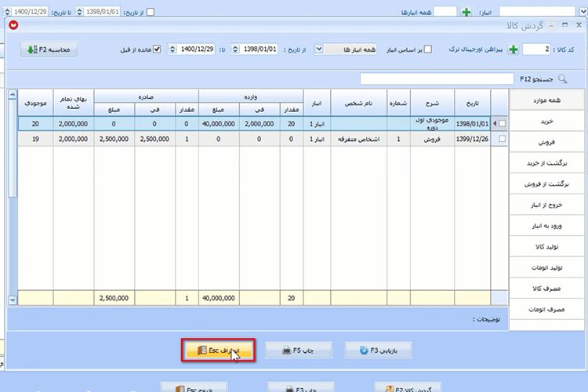Select همه موارد filter tab
The width and height of the screenshot is (588, 392).
click(546, 100)
